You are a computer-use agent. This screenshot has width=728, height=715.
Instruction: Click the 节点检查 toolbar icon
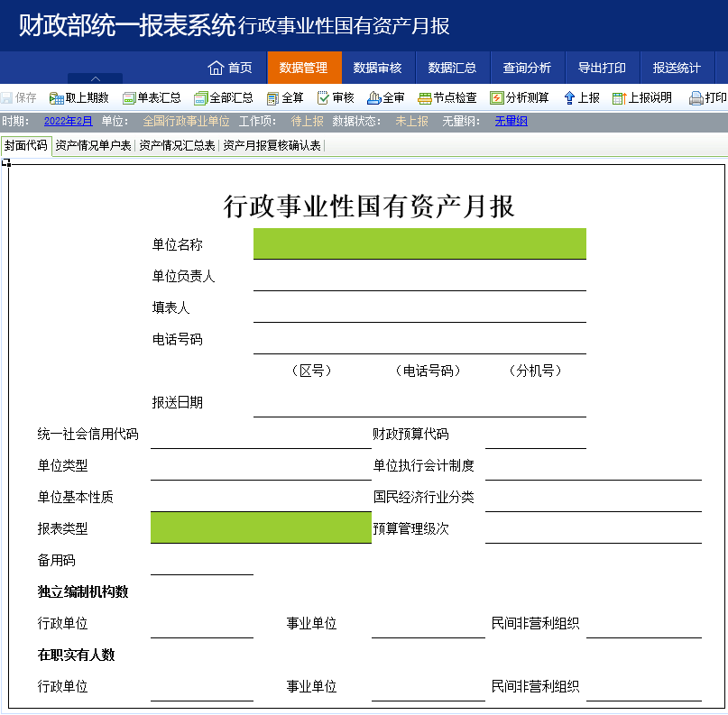click(x=425, y=98)
